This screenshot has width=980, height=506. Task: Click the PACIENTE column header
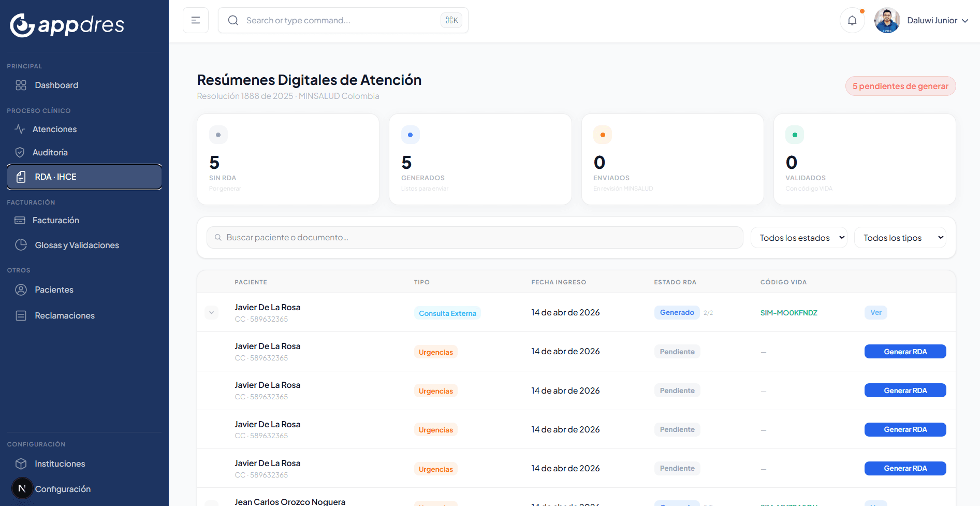click(x=251, y=282)
